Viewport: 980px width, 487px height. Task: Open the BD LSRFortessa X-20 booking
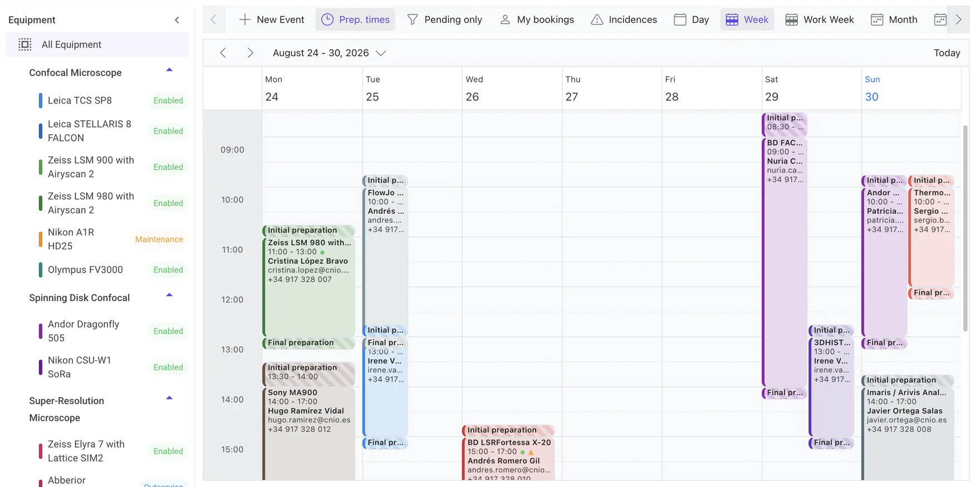[x=508, y=459]
